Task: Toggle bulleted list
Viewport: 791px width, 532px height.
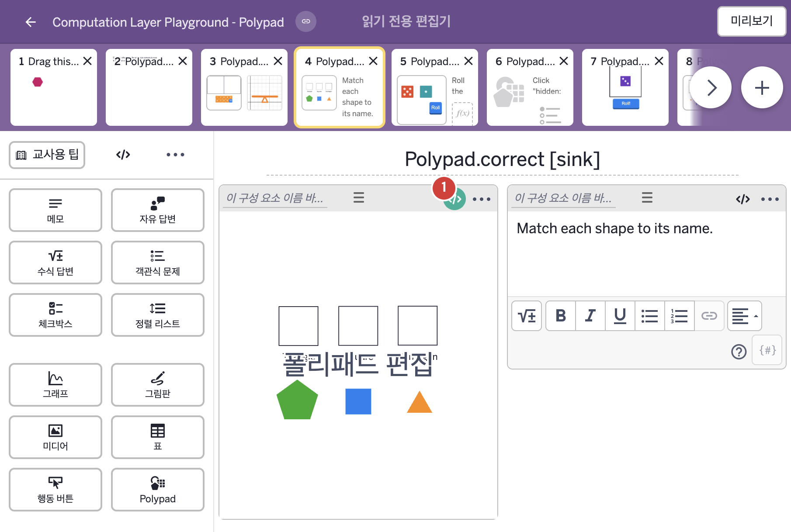Action: (650, 316)
